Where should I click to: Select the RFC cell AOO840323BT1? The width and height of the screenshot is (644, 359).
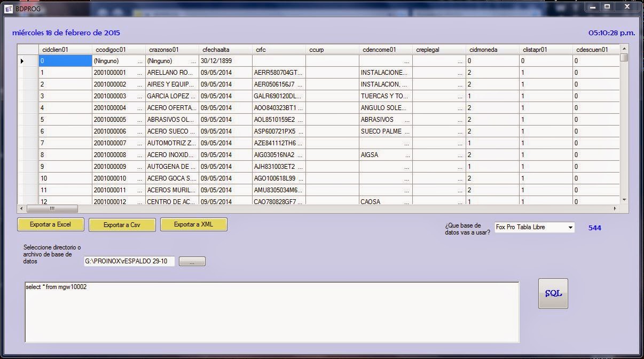[x=279, y=108]
